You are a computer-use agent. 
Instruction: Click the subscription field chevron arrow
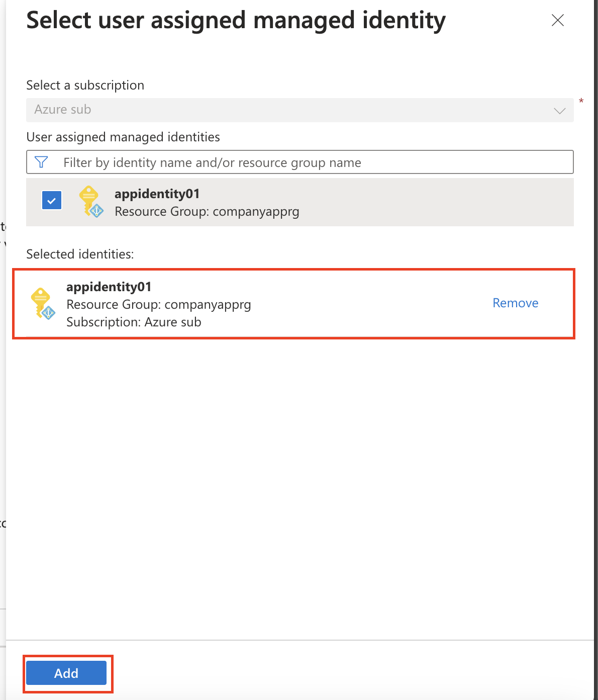[560, 111]
